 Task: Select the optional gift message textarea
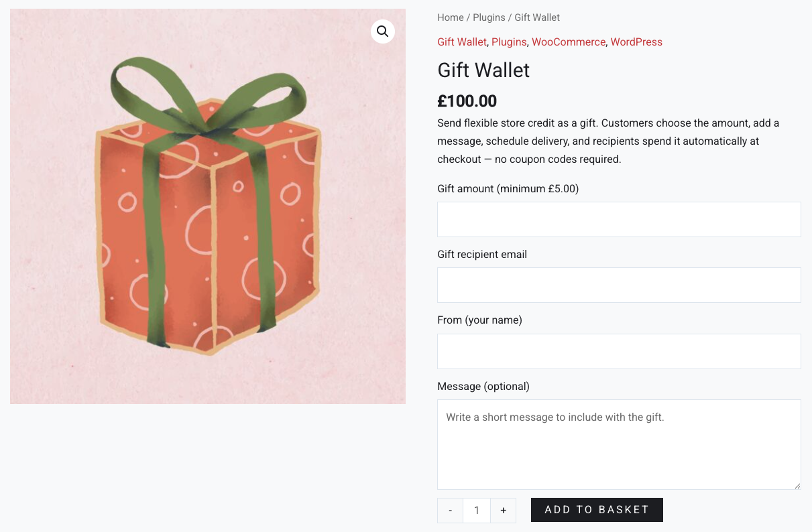tap(618, 444)
